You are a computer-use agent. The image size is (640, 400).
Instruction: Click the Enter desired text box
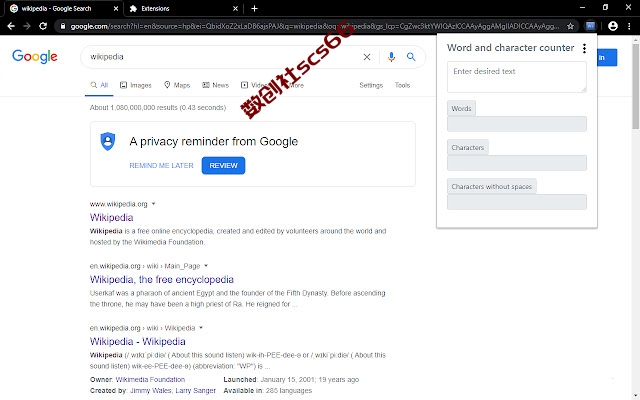tap(517, 77)
